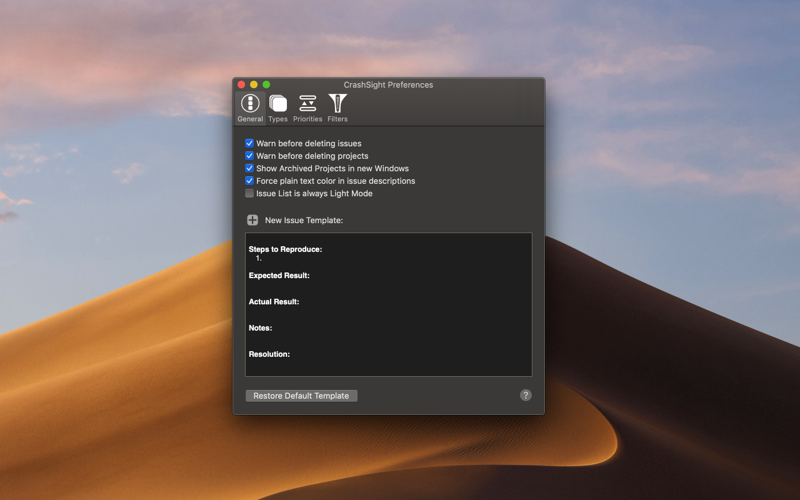The width and height of the screenshot is (800, 500).
Task: Click the Steps to Reproduce heading text
Action: point(285,249)
